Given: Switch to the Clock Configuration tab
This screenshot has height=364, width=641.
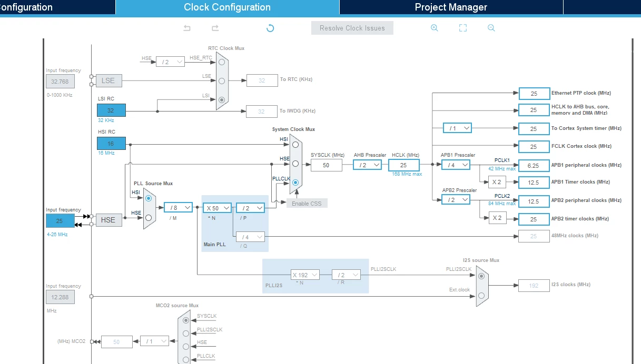Looking at the screenshot, I should [x=227, y=7].
